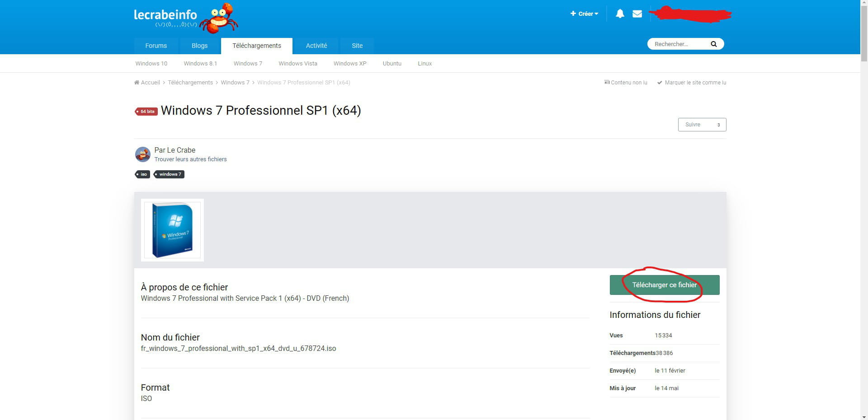The image size is (868, 420).
Task: Open the Site tab
Action: (357, 46)
